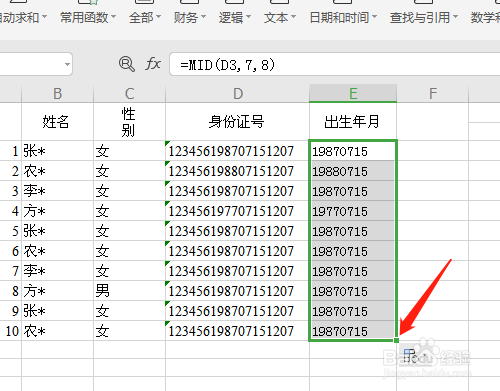Select name cell 农* in row 2

58,171
